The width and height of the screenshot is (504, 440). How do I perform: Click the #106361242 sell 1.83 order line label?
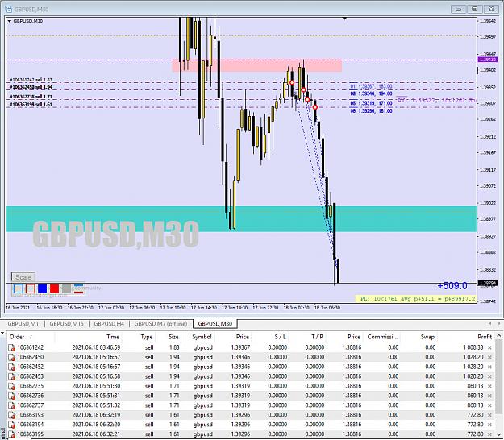(31, 80)
